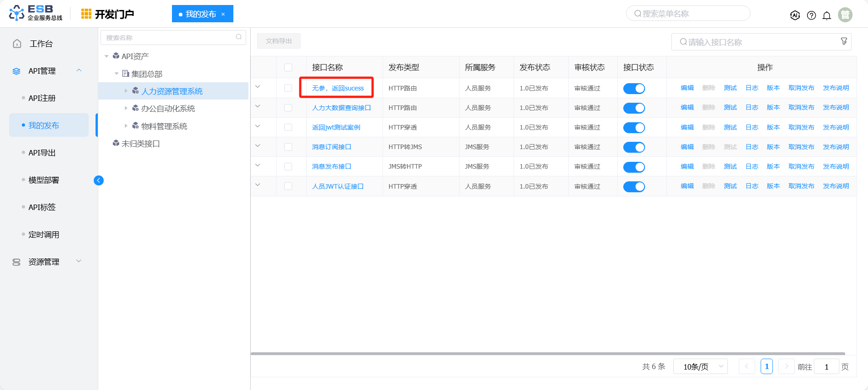Click the filter funnel icon
The image size is (868, 390).
(844, 41)
